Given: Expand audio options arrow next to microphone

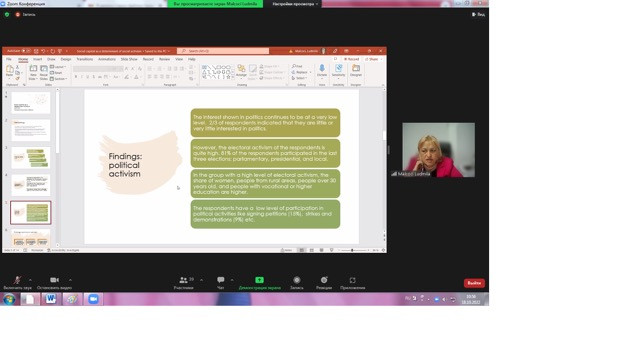Looking at the screenshot, I should coord(31,280).
